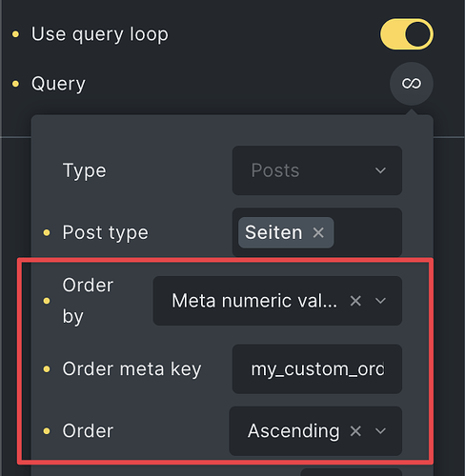Image resolution: width=465 pixels, height=476 pixels.
Task: Click the Ascending order value
Action: point(293,431)
